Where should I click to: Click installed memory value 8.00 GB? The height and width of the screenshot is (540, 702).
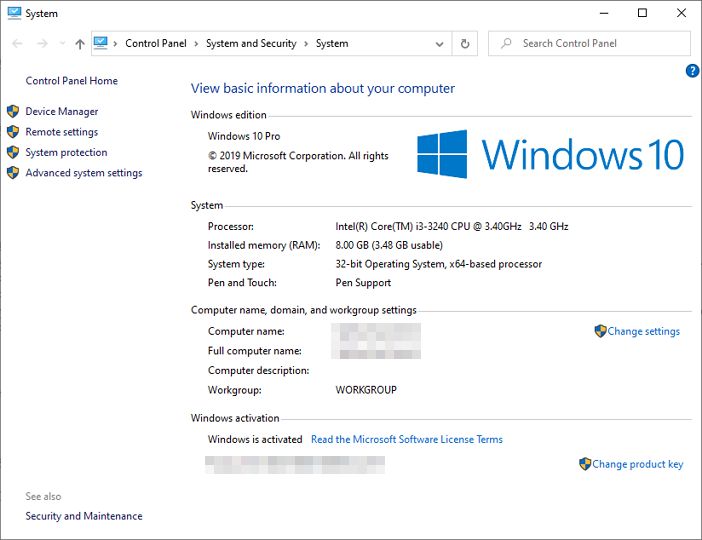[389, 245]
